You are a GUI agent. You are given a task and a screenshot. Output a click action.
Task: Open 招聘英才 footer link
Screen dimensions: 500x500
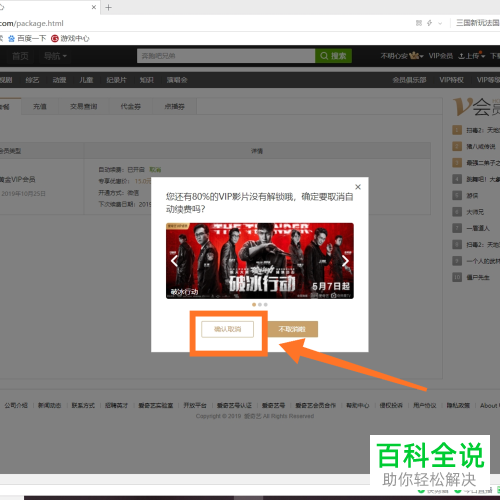coord(116,405)
